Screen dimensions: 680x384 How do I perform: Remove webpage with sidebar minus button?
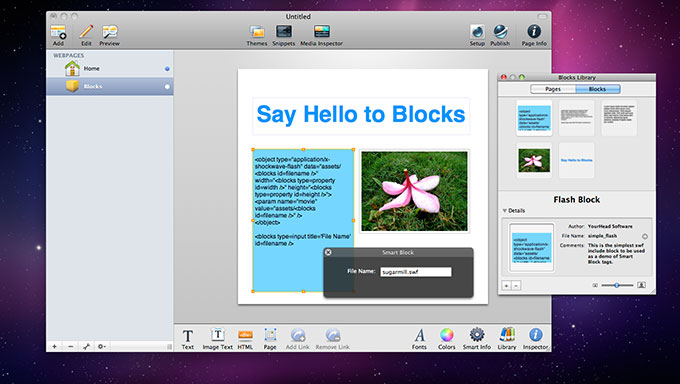(x=71, y=346)
